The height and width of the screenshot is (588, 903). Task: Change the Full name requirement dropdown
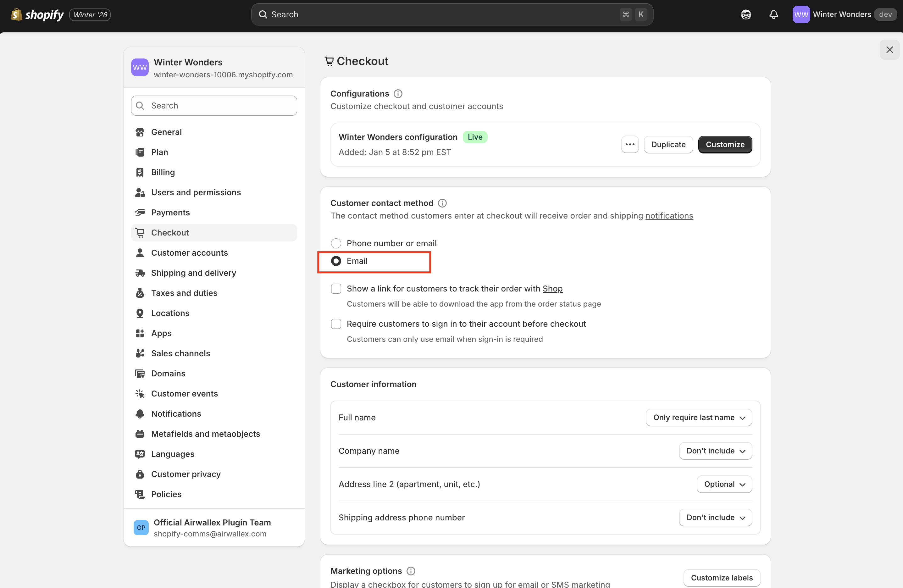coord(699,417)
